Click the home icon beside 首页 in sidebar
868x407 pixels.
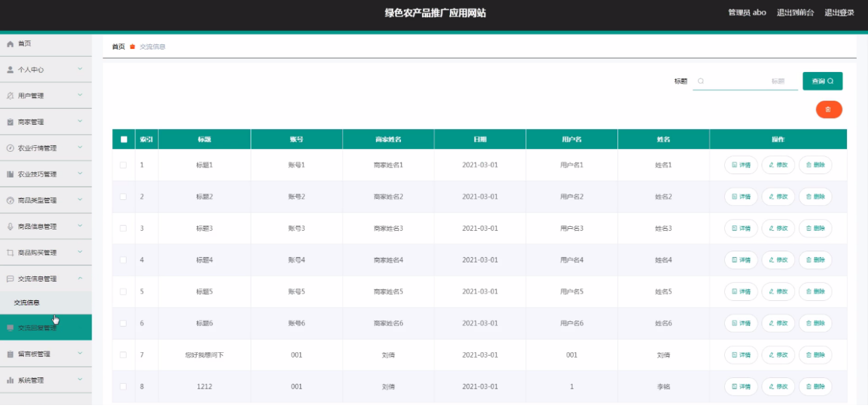pos(10,44)
